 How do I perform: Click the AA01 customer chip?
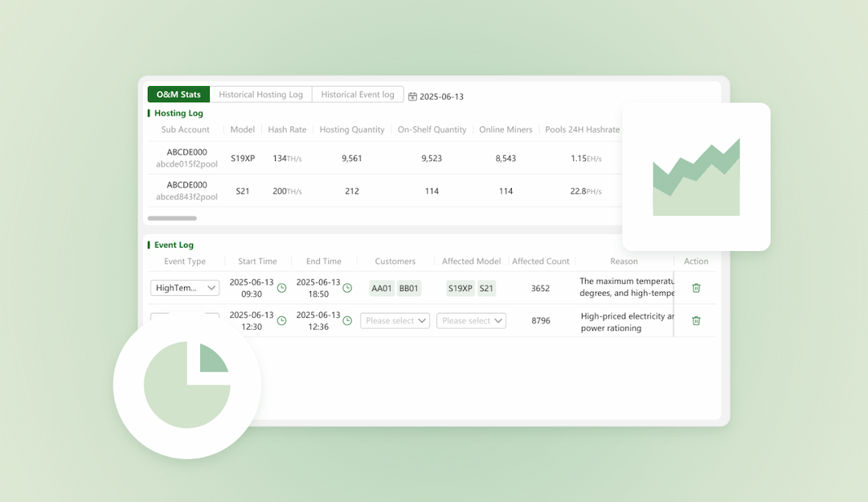point(381,287)
